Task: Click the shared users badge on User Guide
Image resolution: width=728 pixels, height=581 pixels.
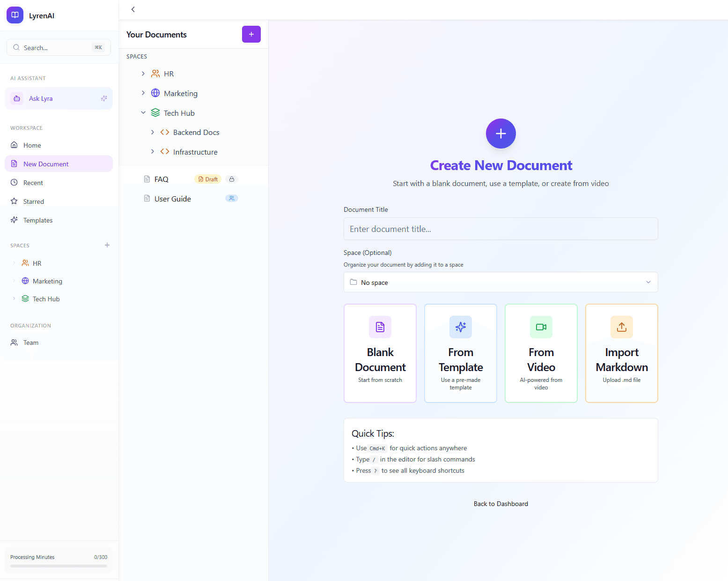Action: pyautogui.click(x=232, y=198)
